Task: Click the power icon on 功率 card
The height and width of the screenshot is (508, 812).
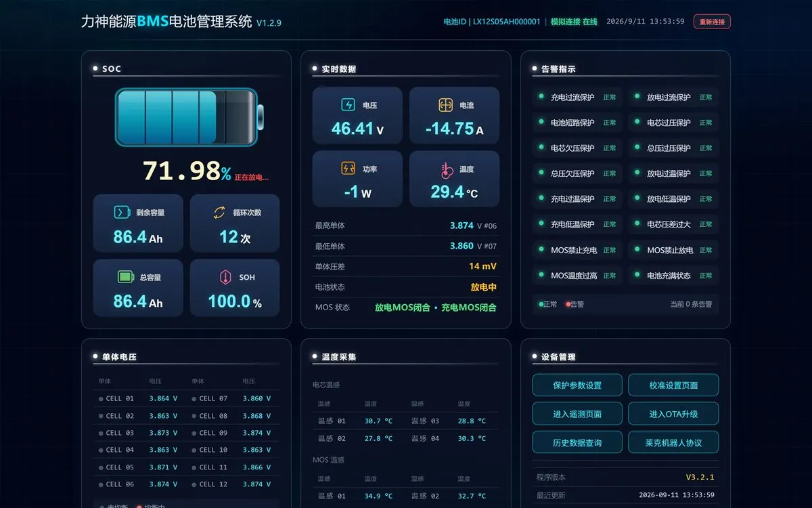Action: [x=348, y=169]
